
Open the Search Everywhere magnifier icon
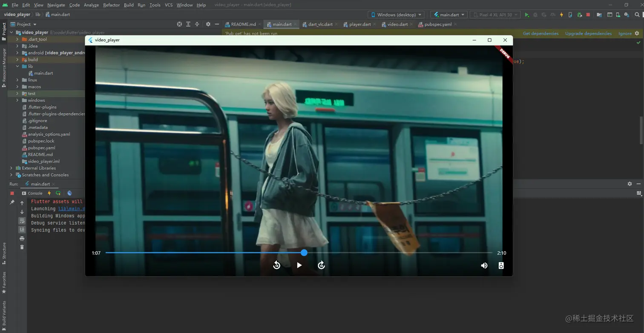pos(637,15)
